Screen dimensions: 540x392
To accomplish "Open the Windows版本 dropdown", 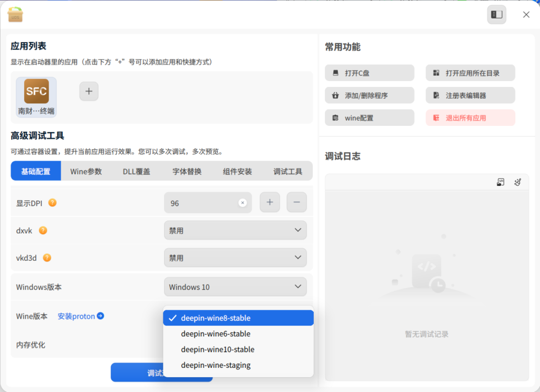I will (x=235, y=287).
